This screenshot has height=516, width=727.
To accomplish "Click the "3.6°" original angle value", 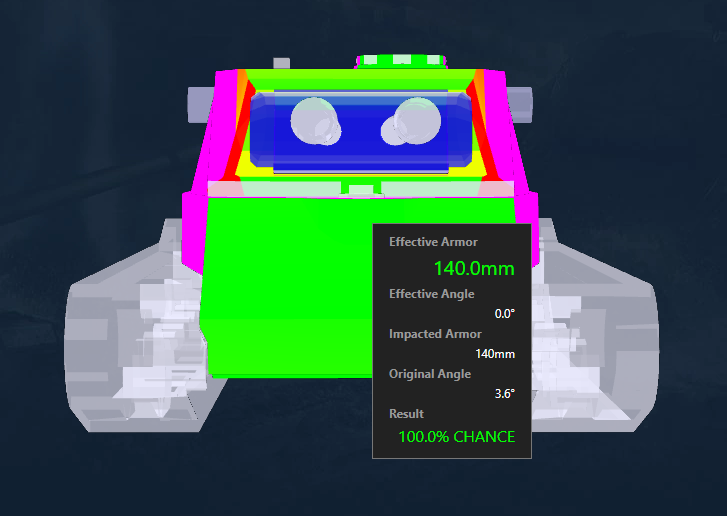I will 504,394.
